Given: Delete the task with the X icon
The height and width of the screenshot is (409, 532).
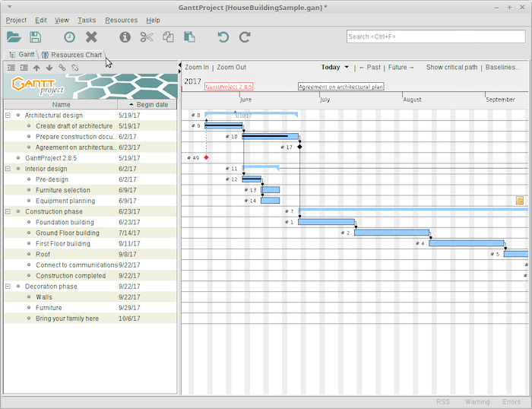Looking at the screenshot, I should [x=91, y=36].
